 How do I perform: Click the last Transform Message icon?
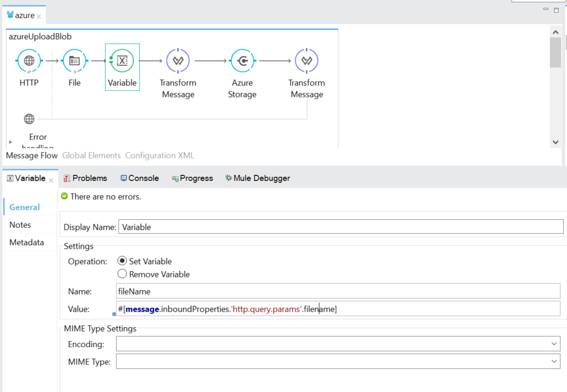(x=306, y=61)
